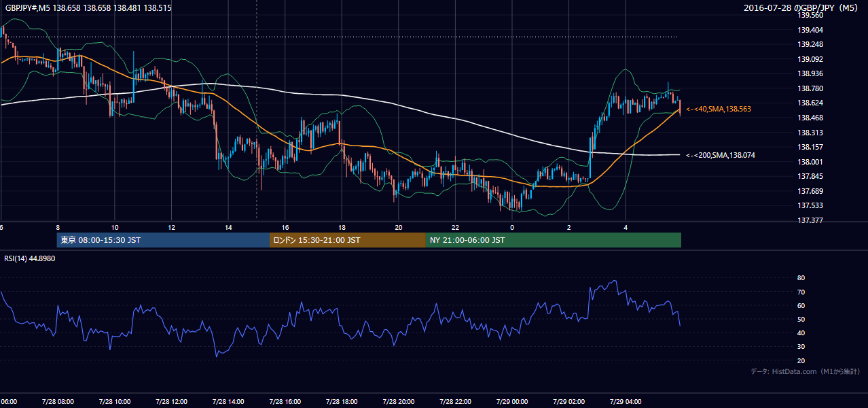Click the 7/28 12:00 date label
868x408 pixels.
pos(171,401)
